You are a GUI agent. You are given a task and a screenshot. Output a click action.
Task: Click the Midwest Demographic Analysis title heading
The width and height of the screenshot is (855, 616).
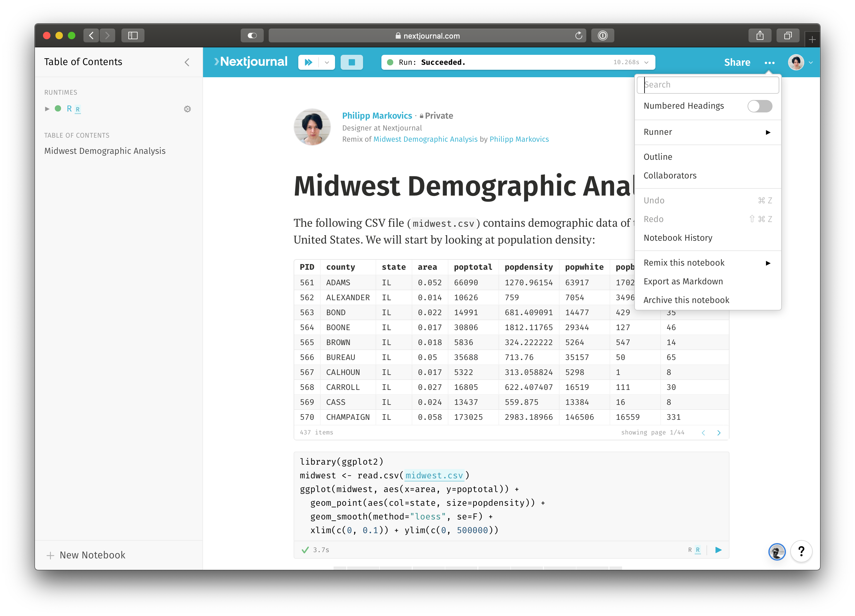click(464, 186)
